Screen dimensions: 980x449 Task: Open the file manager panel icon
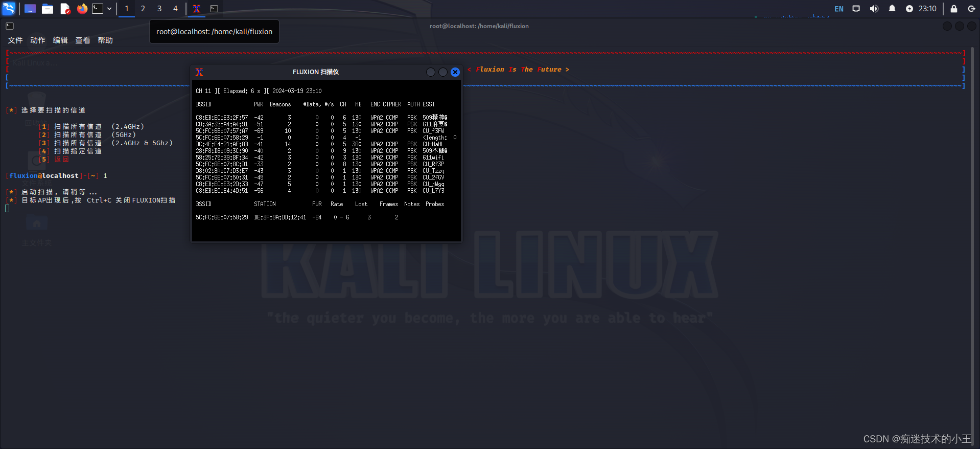(x=48, y=9)
